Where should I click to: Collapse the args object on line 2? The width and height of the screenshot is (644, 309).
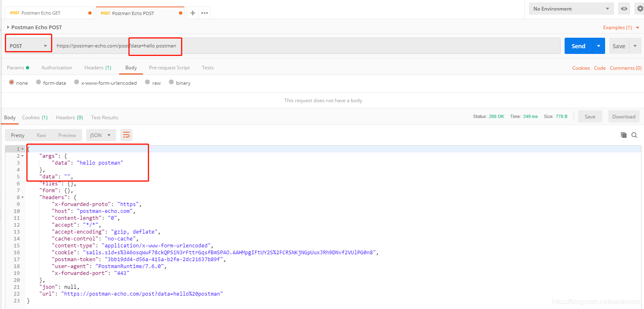click(22, 156)
